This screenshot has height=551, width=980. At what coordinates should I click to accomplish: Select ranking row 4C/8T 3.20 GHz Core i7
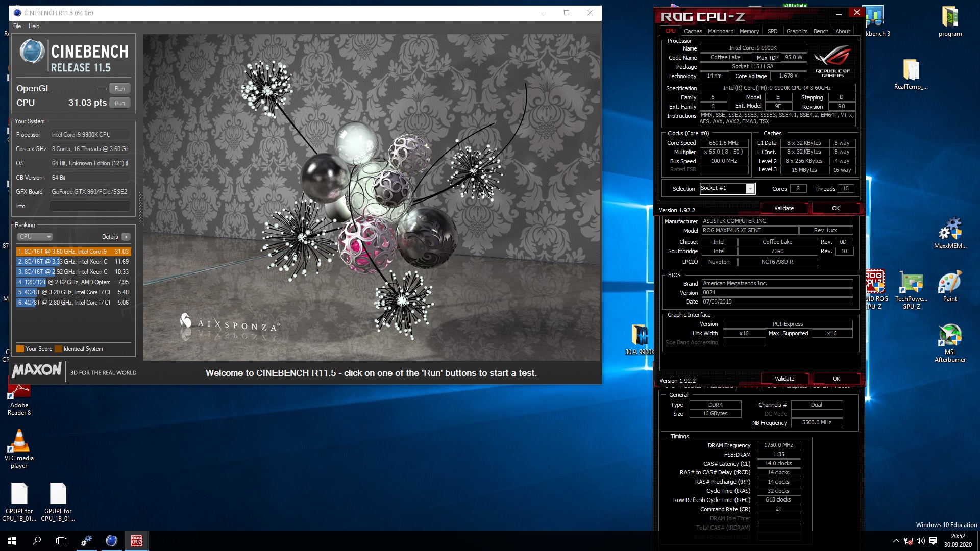point(73,292)
